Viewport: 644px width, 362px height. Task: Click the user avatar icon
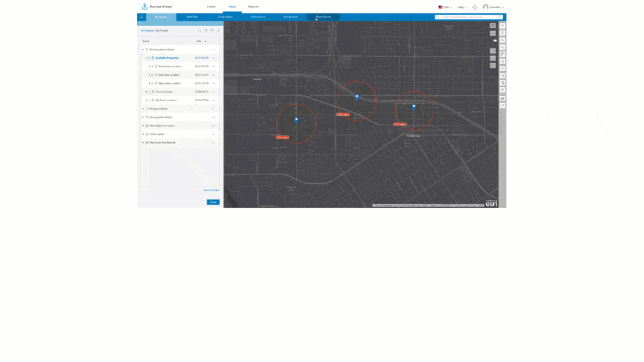tap(486, 7)
